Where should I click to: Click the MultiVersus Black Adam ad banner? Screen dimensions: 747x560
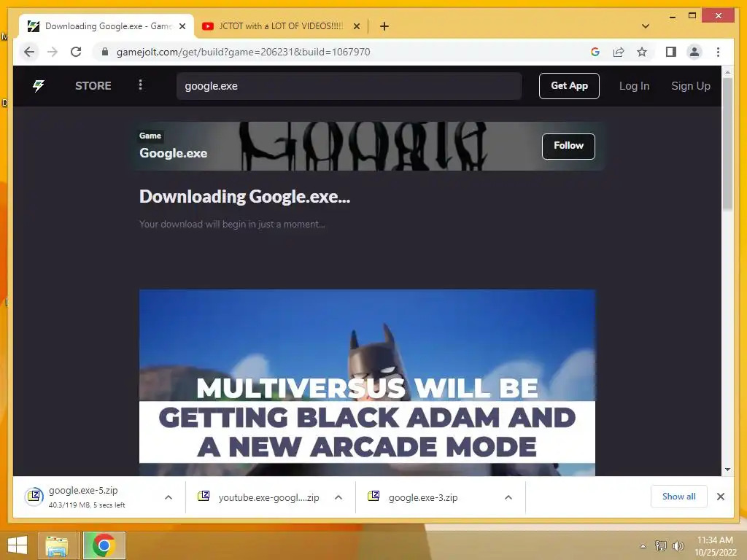[367, 382]
